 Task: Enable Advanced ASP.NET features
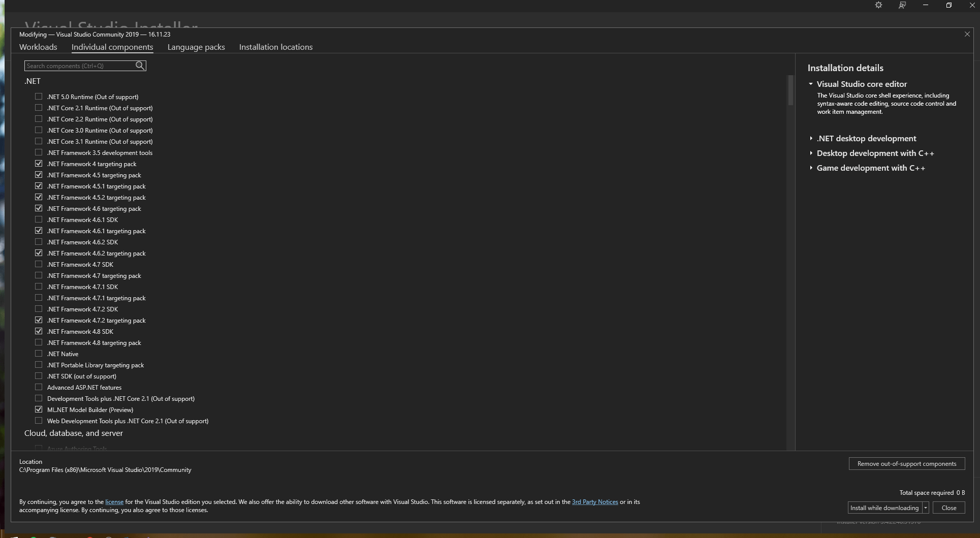39,387
